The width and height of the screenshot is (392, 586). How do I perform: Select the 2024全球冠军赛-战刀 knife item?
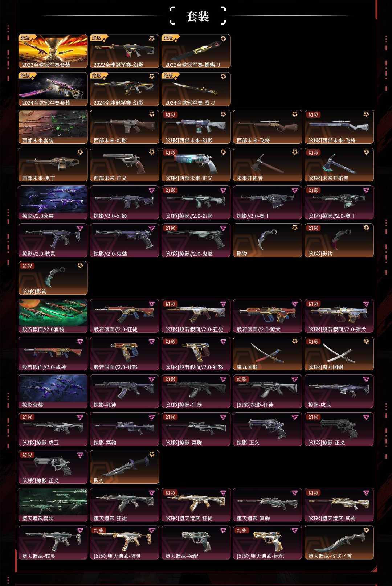click(x=196, y=89)
